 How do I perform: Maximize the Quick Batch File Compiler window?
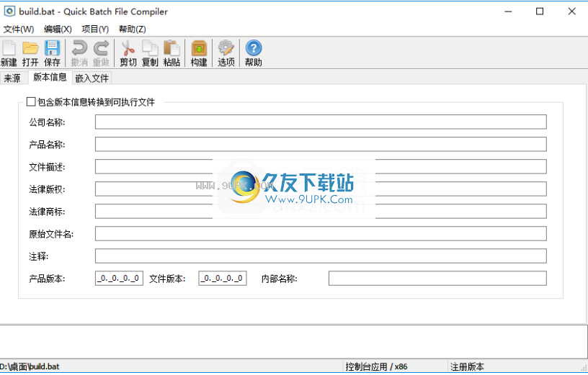click(x=540, y=12)
